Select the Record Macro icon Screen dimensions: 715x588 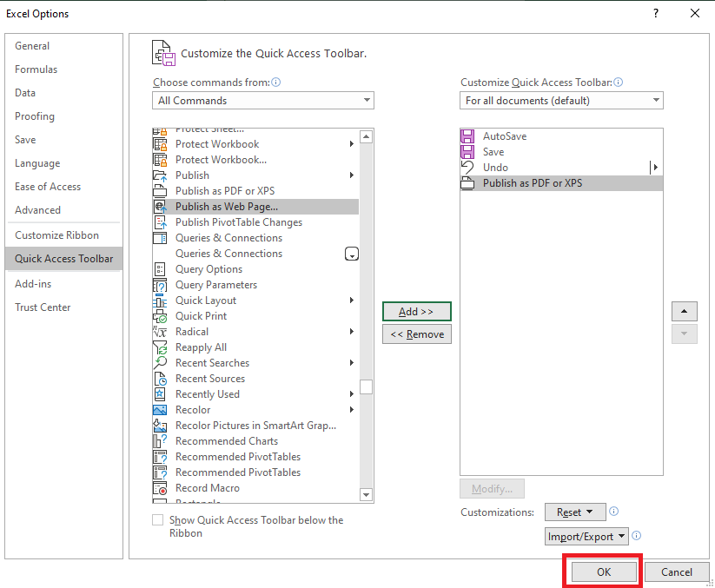pyautogui.click(x=160, y=488)
